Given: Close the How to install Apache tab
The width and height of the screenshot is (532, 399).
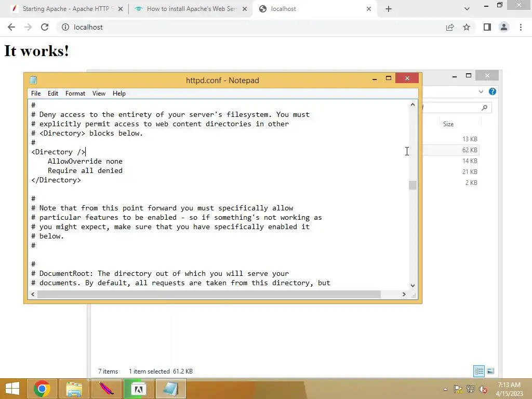Looking at the screenshot, I should (245, 9).
